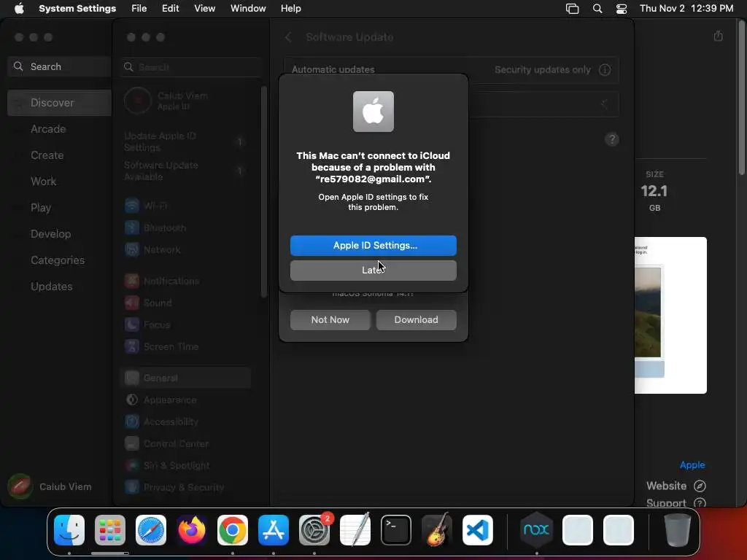Open Spotlight search in menu bar
The width and height of the screenshot is (747, 560).
tap(597, 9)
